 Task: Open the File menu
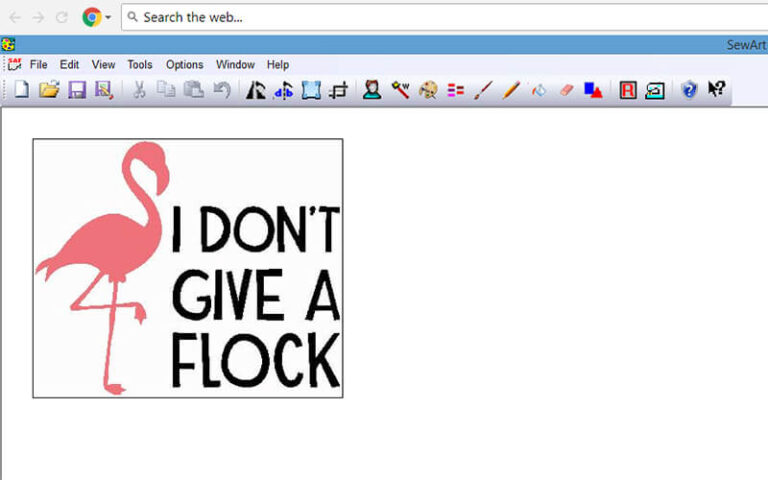pyautogui.click(x=38, y=65)
